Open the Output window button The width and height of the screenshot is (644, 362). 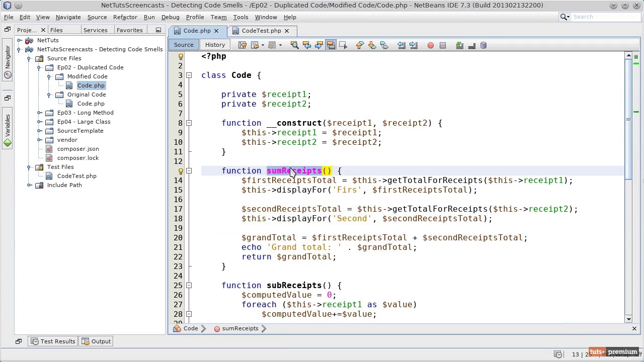(97, 341)
